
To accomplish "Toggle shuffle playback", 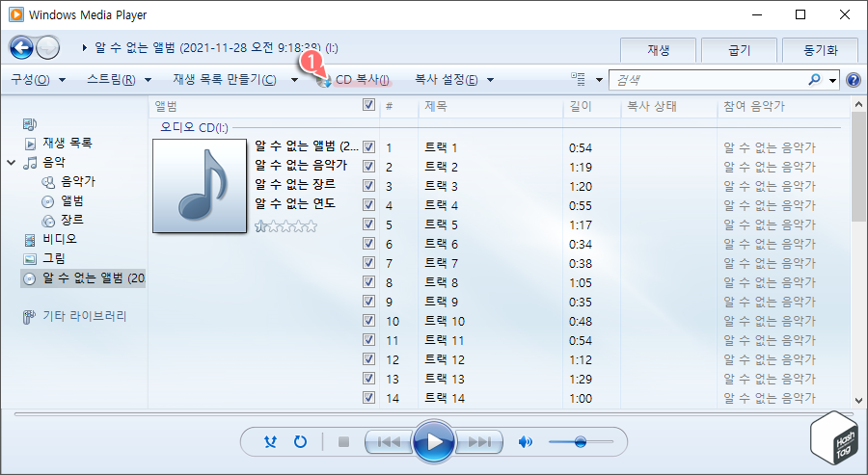I will 270,442.
